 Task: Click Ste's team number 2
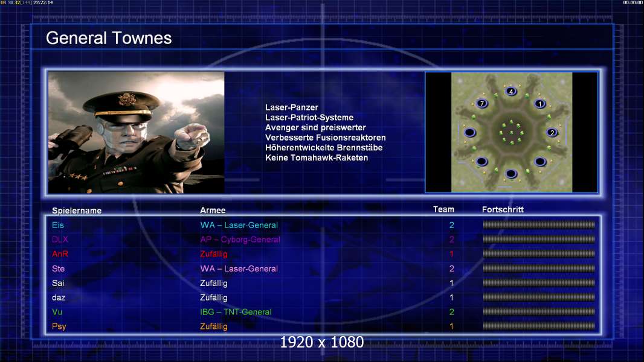451,268
